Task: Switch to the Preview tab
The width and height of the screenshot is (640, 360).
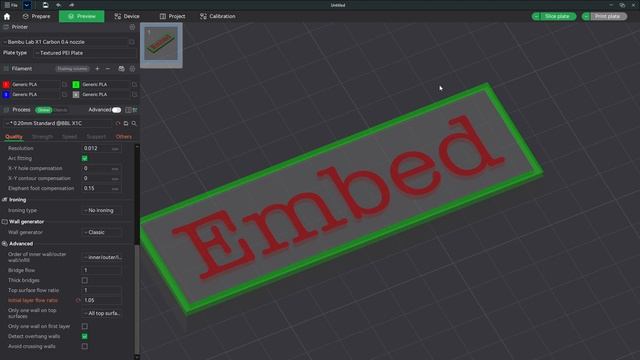Action: pyautogui.click(x=82, y=16)
